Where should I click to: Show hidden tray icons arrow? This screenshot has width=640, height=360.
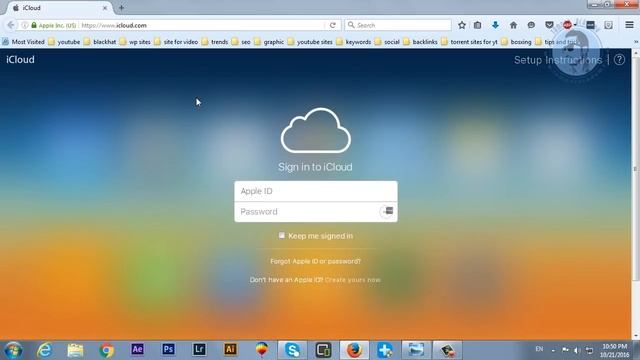(x=553, y=350)
